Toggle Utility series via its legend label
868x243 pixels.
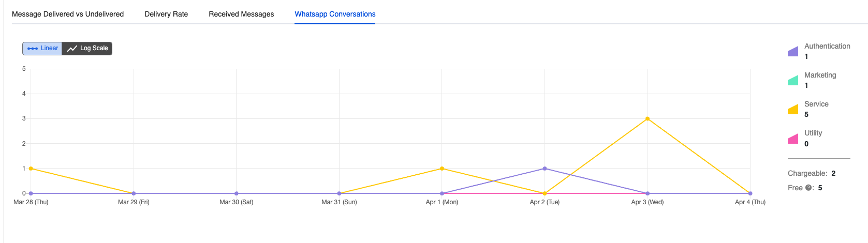(x=813, y=133)
